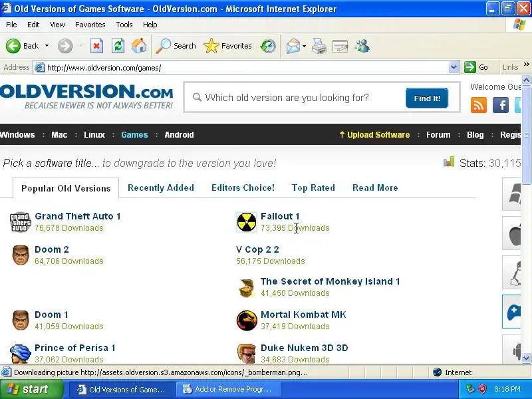Viewport: 532px width, 399px height.
Task: Open the Linux navigation link
Action: click(x=94, y=135)
